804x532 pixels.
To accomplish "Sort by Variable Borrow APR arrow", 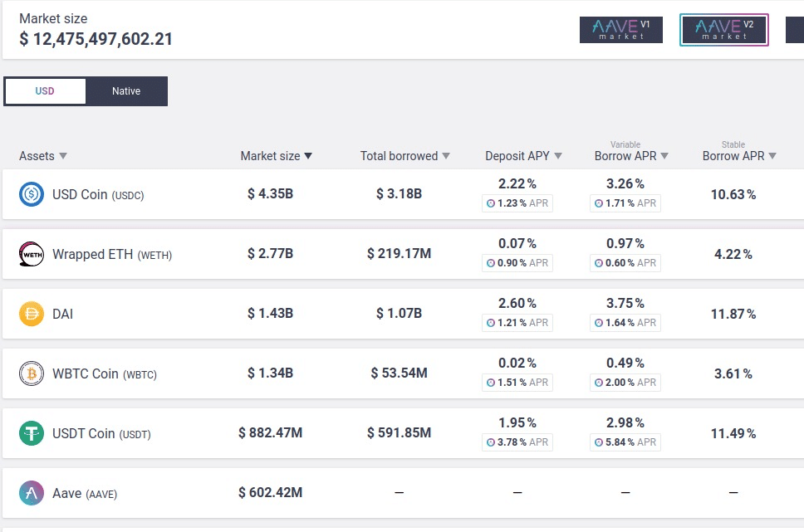I will click(x=664, y=156).
